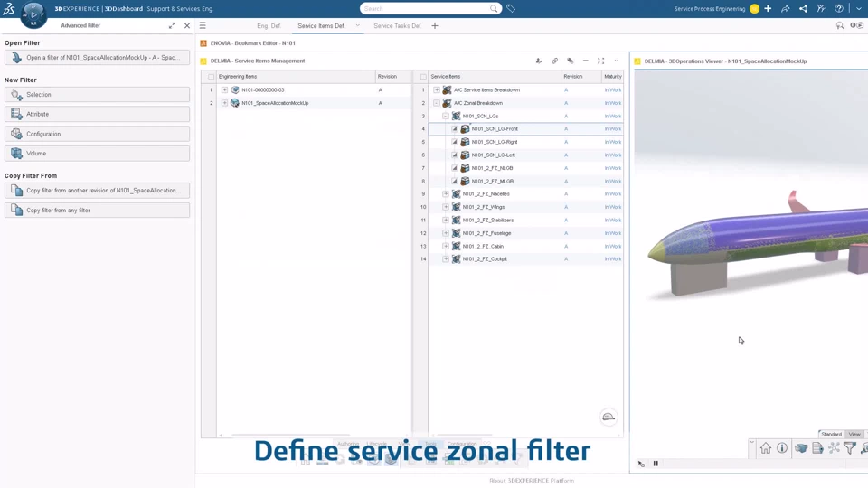
Task: Click In Work maturity of N101_SCN_LG-Right
Action: (x=612, y=142)
